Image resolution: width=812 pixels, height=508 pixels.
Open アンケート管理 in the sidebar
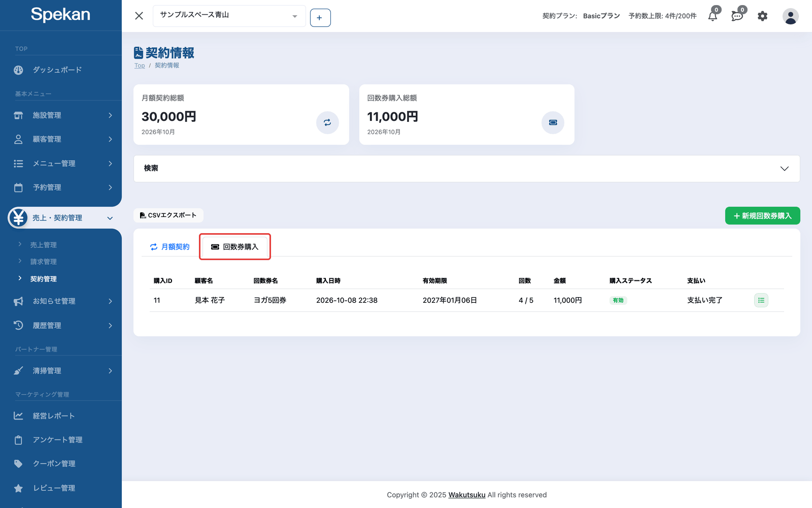58,440
